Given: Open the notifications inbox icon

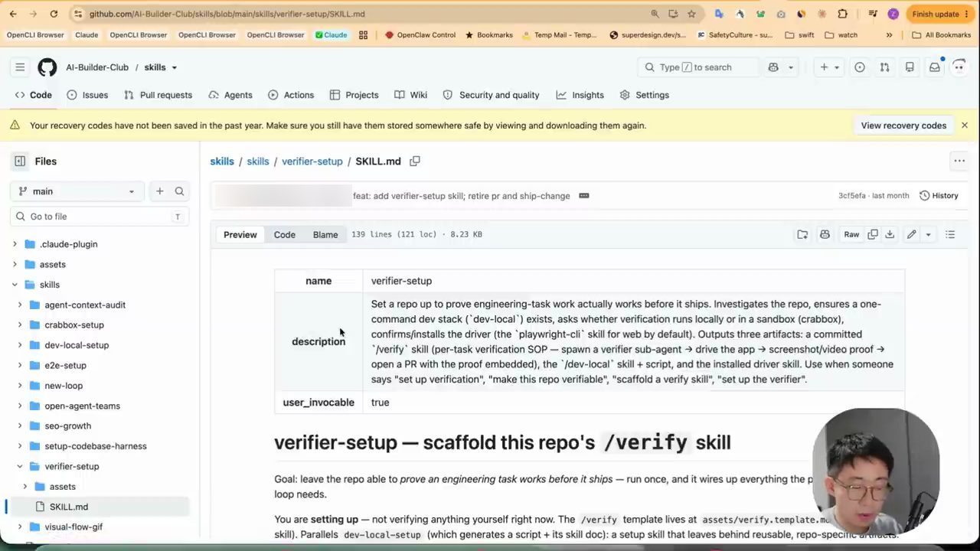Looking at the screenshot, I should 935,67.
